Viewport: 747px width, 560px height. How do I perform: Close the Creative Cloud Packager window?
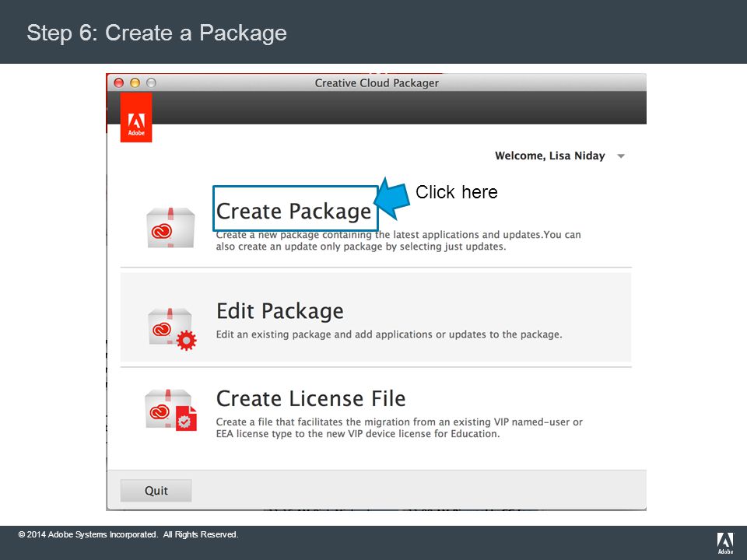click(118, 83)
